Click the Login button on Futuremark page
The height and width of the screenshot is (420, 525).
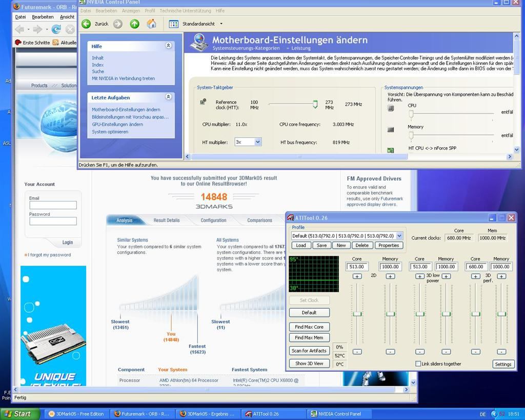[x=67, y=242]
